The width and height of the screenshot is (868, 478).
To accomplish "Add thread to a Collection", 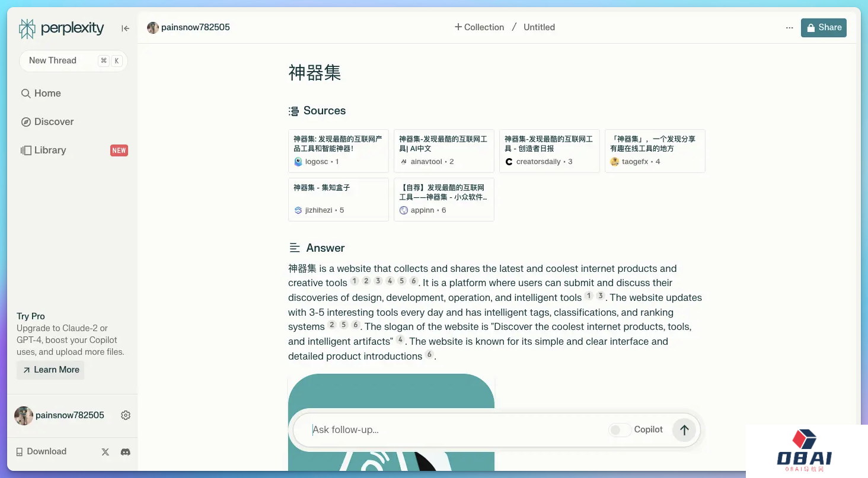I will pos(479,27).
